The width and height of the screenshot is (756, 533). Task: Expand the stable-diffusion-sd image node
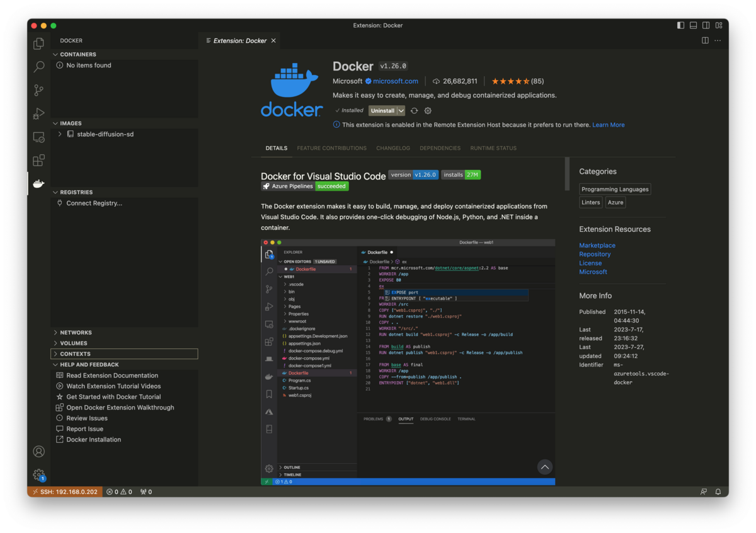[60, 134]
